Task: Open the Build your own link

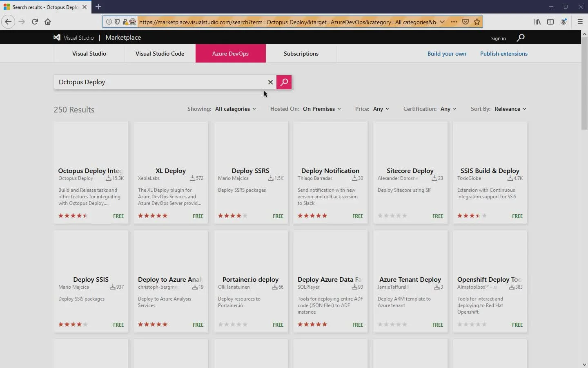Action: pos(447,54)
